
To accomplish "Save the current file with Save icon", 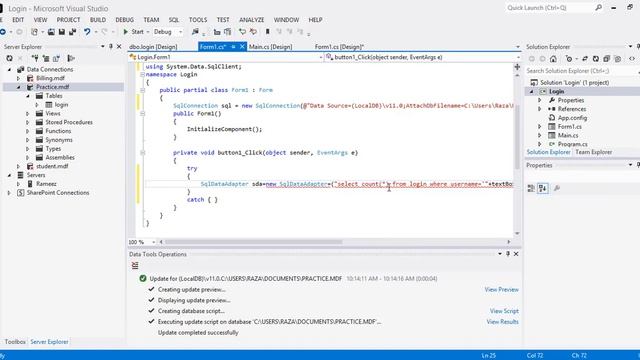I will [62, 32].
